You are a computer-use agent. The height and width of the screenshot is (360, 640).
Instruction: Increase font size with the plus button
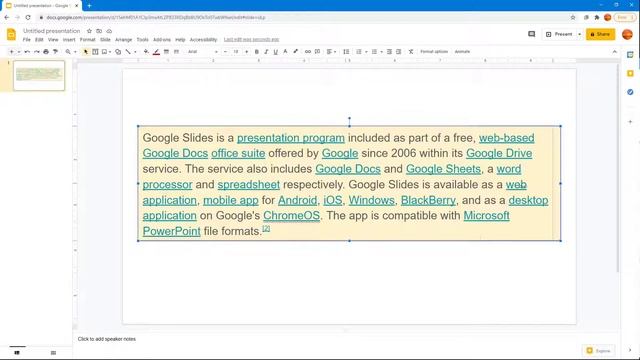(246, 52)
